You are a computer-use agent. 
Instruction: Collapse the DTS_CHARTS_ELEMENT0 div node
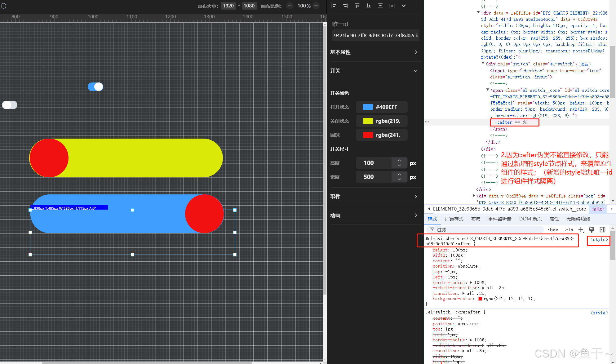[478, 12]
